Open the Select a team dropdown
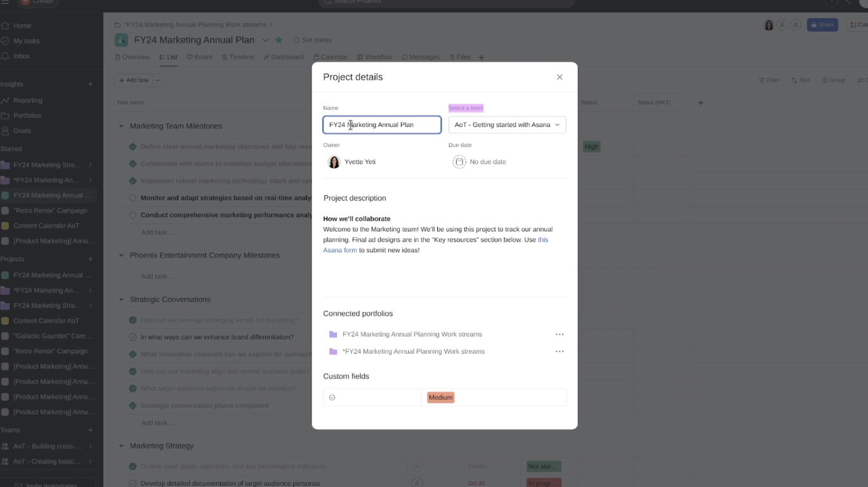Screen dimensions: 868x487 [x=507, y=125]
